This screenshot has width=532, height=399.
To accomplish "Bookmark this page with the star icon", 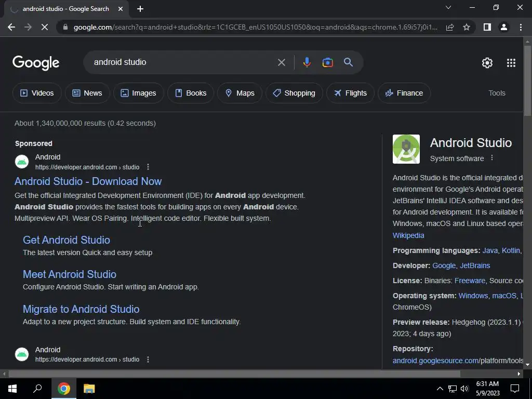I will 467,27.
